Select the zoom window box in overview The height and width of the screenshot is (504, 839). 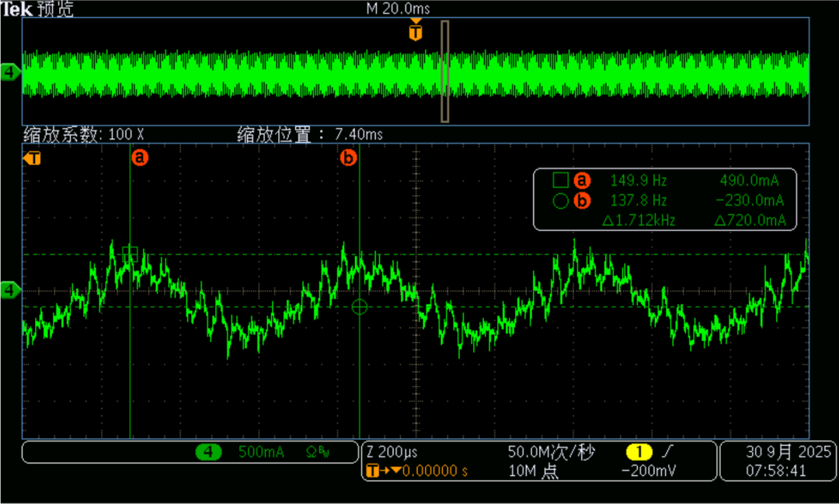point(445,71)
